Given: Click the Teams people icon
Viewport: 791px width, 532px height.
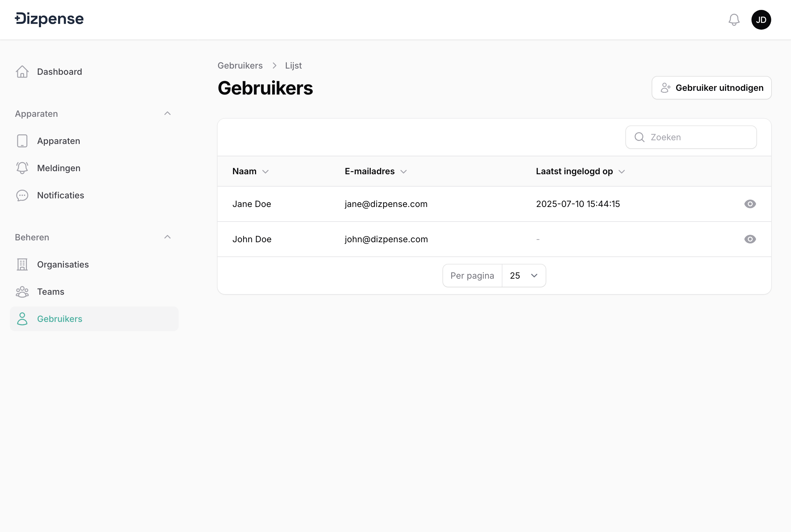Looking at the screenshot, I should [22, 291].
